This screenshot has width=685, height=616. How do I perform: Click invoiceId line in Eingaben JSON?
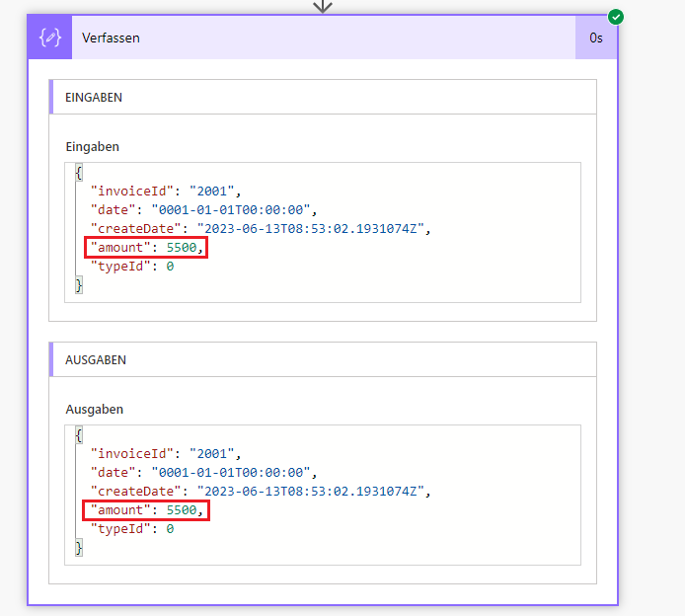point(166,192)
